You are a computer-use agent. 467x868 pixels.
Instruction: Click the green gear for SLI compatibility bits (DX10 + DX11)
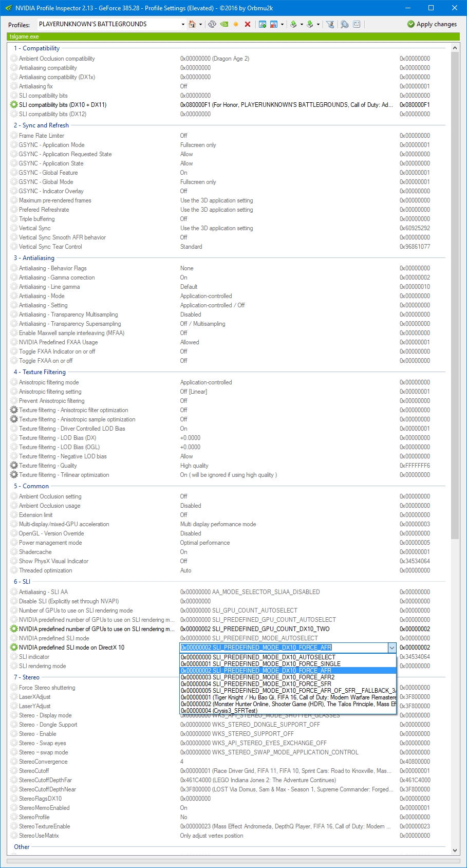14,105
